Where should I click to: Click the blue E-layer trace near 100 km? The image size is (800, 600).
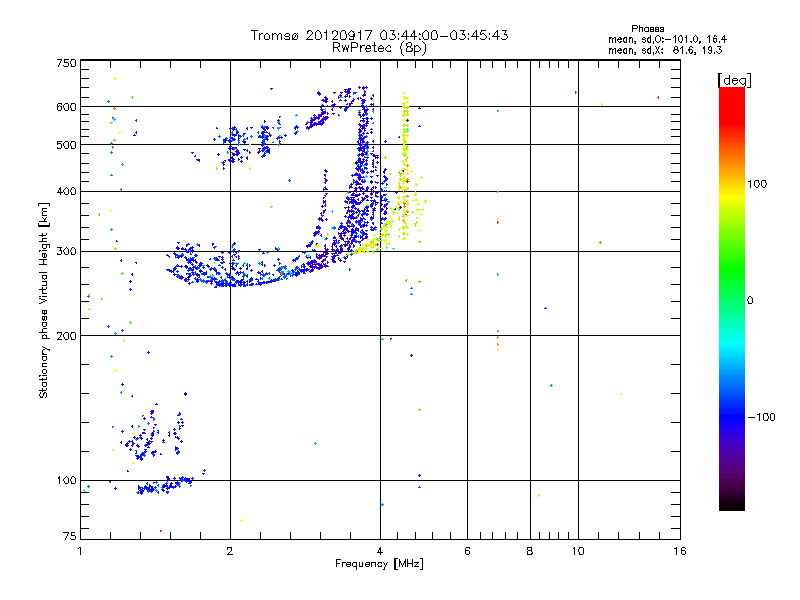[163, 485]
